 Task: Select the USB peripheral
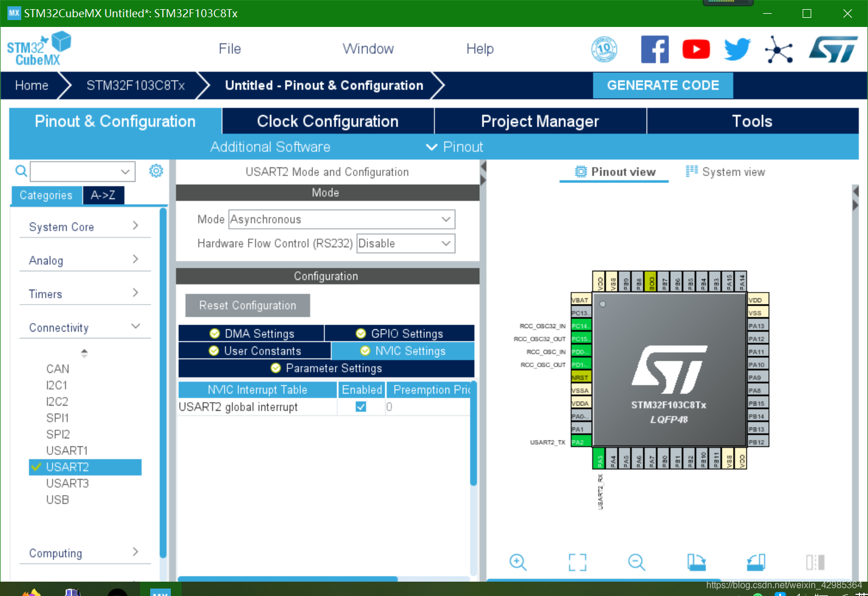[x=57, y=500]
